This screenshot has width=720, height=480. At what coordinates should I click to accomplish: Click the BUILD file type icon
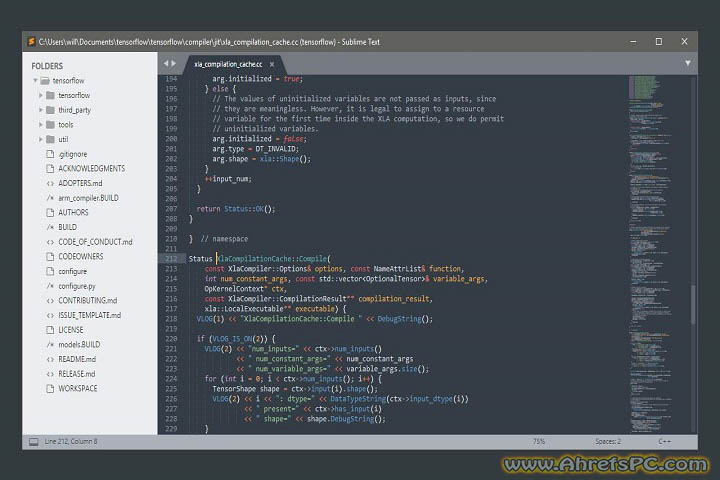pyautogui.click(x=51, y=227)
